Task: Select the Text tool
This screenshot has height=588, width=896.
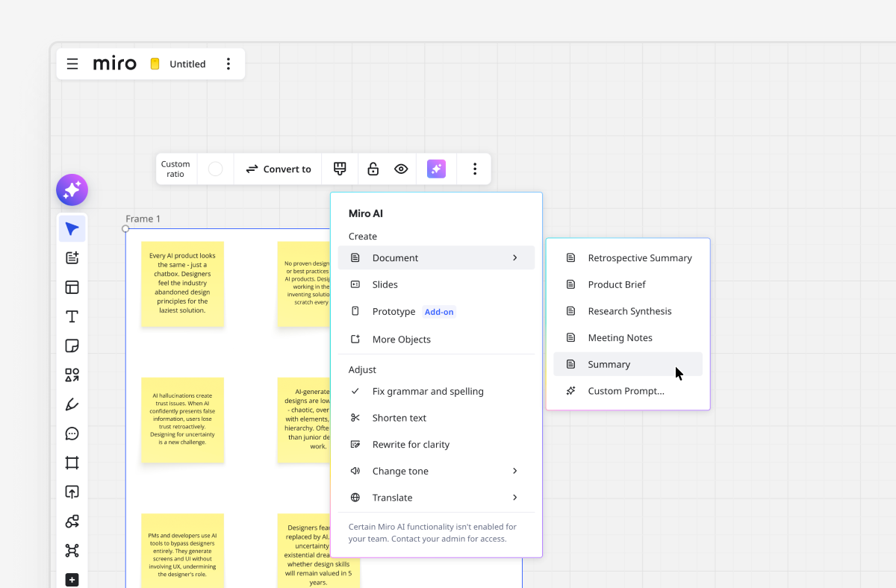Action: pos(72,316)
